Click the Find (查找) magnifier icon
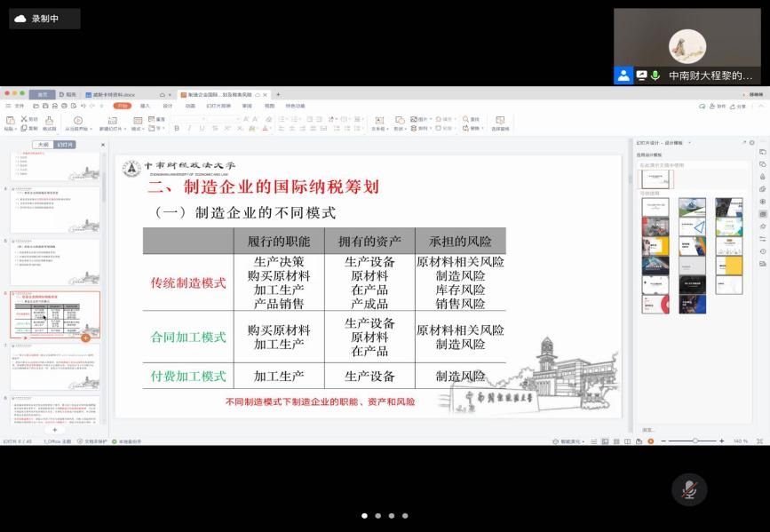Screen dimensions: 770x532 tap(465, 119)
